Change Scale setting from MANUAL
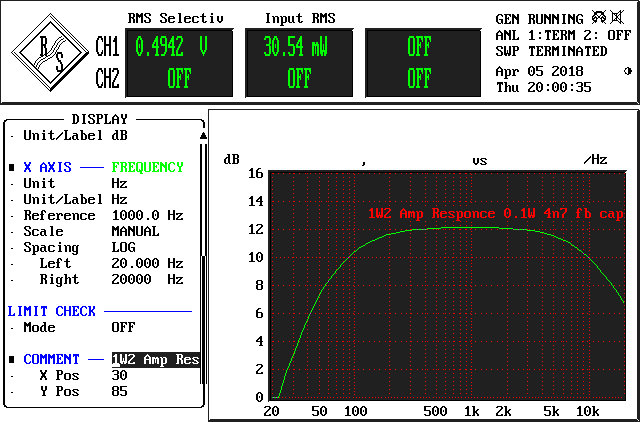Screen dimensions: 640x422 pyautogui.click(x=135, y=231)
